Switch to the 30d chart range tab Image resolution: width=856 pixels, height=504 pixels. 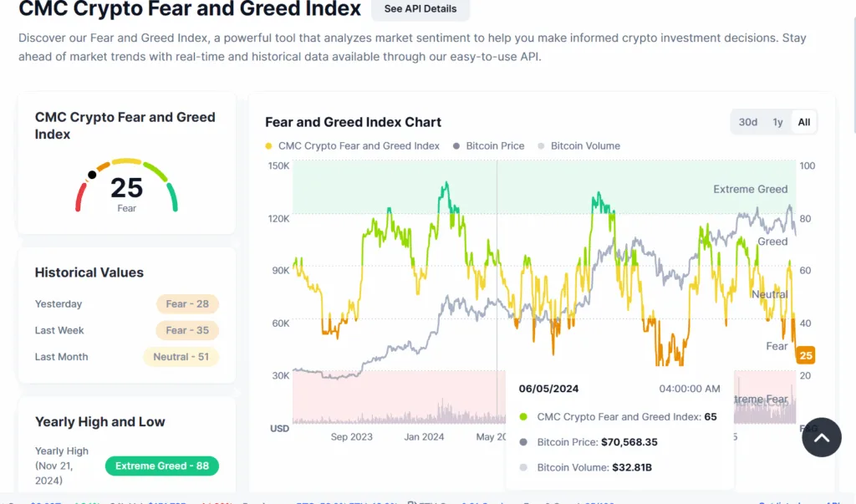tap(747, 121)
